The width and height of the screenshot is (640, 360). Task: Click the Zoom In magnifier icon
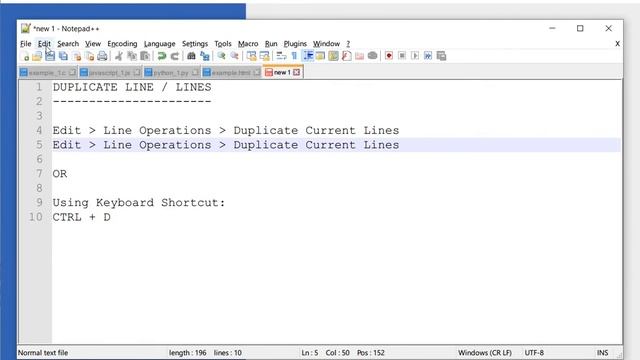coord(221,56)
